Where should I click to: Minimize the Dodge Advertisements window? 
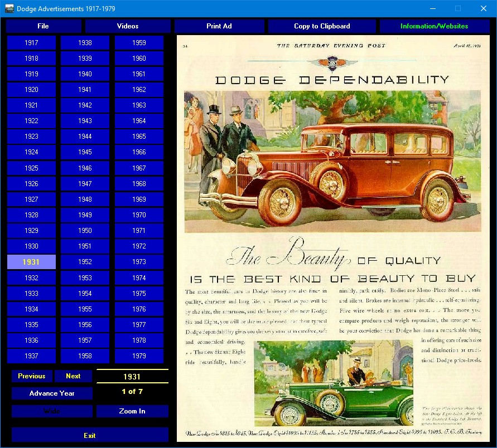point(433,8)
